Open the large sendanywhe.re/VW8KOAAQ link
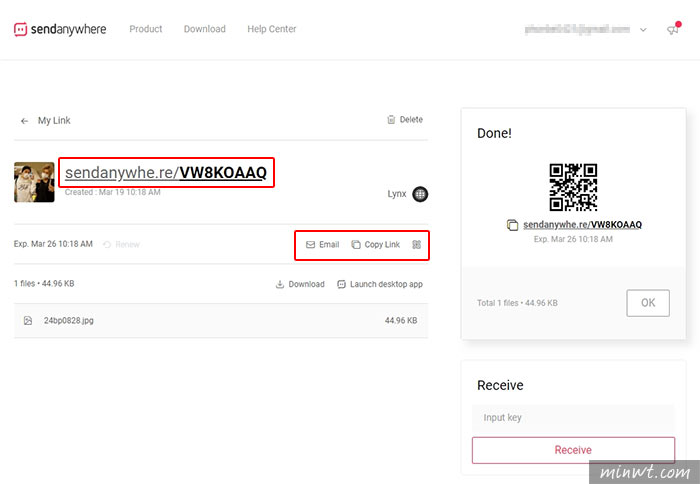Screen dimensions: 700x484 pos(166,173)
